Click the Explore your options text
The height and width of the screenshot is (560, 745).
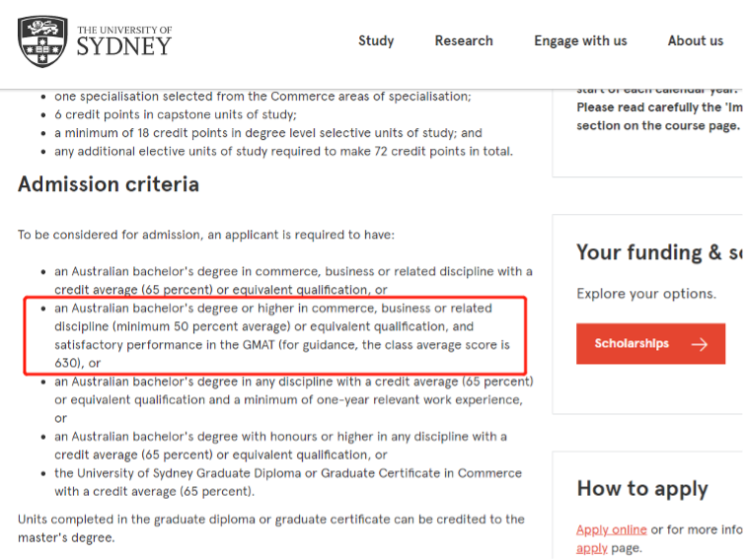coord(646,293)
